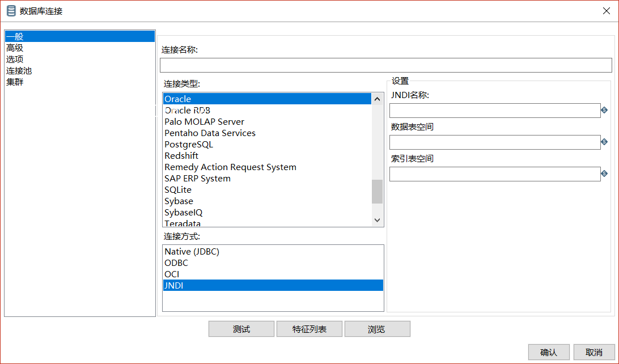
Task: Select Redshift in the type list
Action: [x=267, y=155]
